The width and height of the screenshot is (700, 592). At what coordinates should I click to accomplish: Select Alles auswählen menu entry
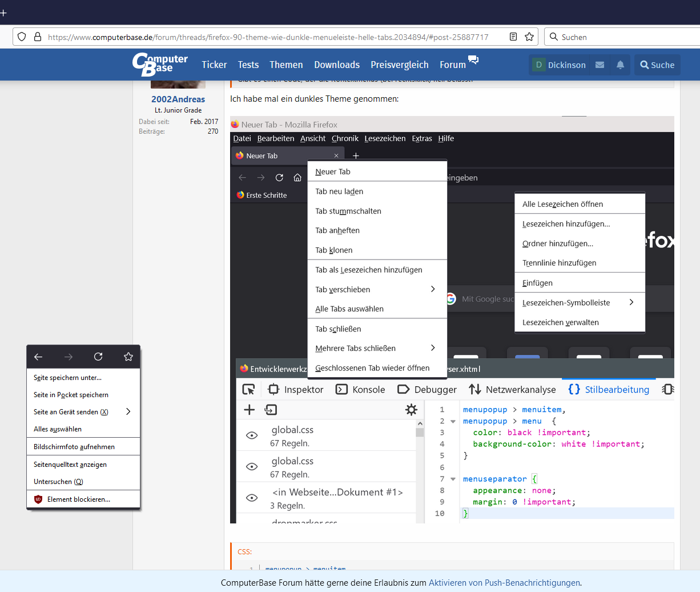pos(83,429)
